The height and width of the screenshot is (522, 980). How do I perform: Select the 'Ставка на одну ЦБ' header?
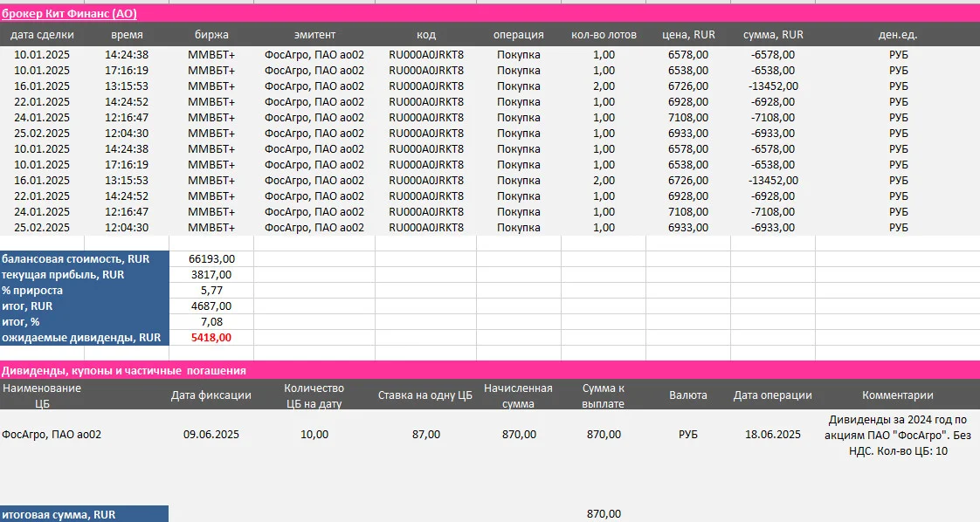click(x=425, y=395)
